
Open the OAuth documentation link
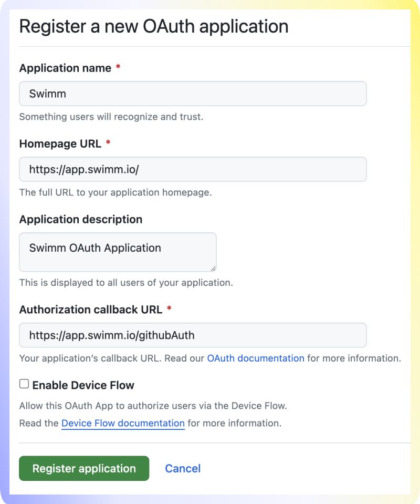256,358
